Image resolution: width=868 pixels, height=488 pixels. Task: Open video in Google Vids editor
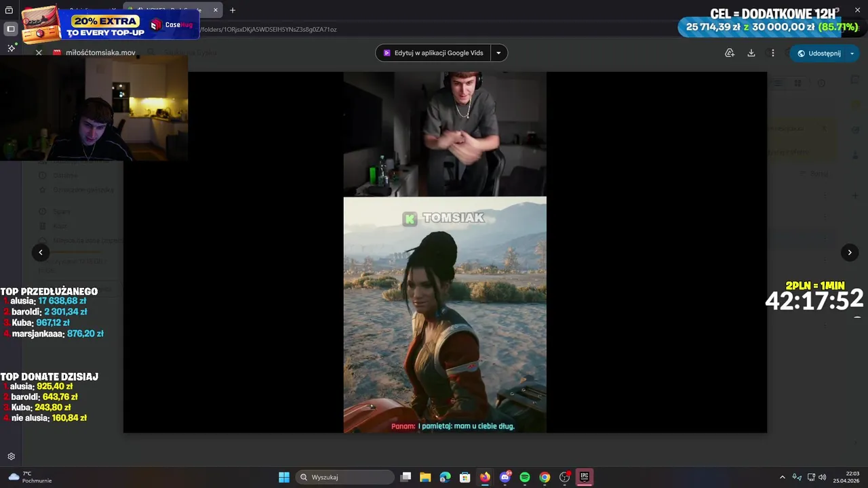pos(433,53)
